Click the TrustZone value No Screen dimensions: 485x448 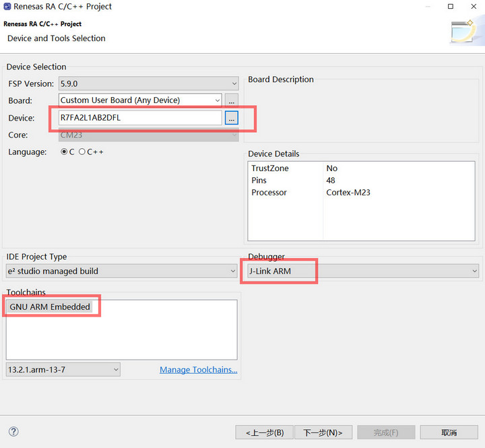331,168
